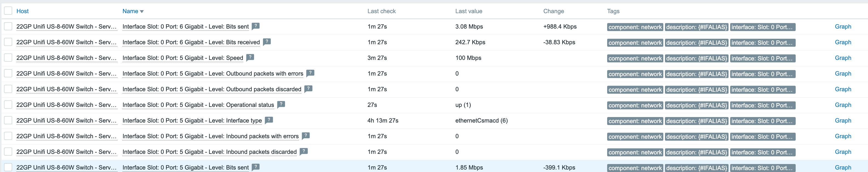
Task: Open Graph link for Port 5 Bits sent
Action: 843,167
